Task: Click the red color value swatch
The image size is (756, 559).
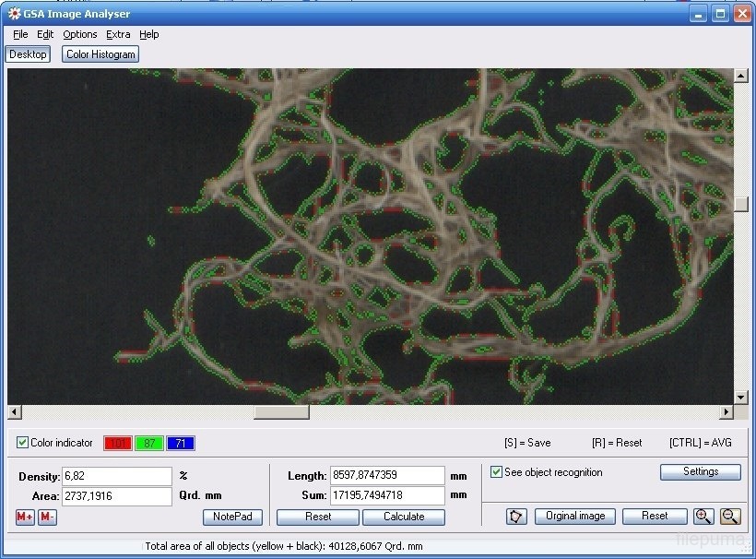Action: click(117, 444)
